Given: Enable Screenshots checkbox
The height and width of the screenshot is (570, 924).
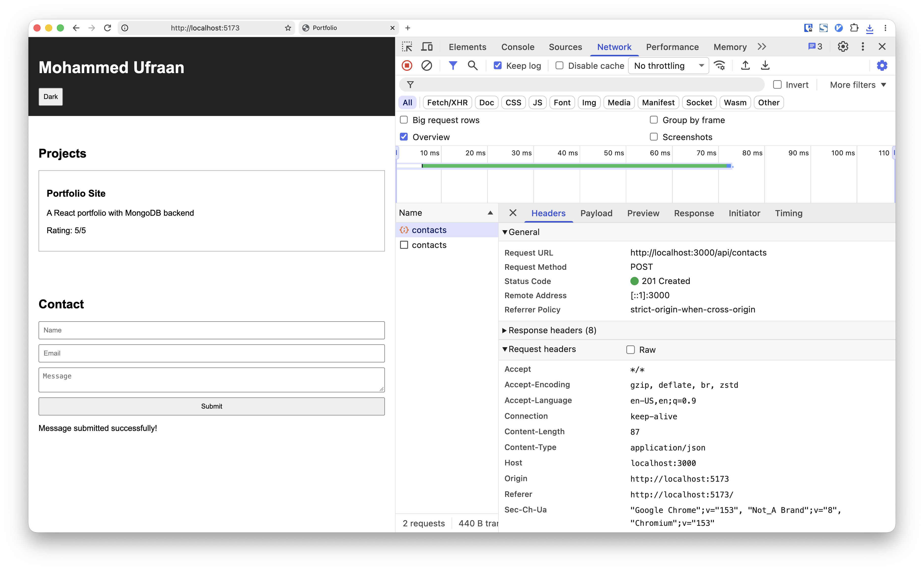Looking at the screenshot, I should 653,137.
